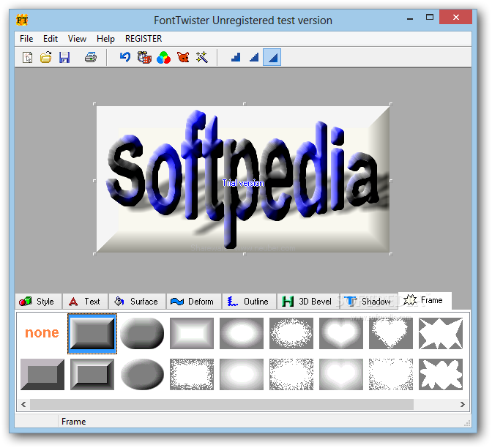492x448 pixels.
Task: Select the soft oval glow frame, top row
Action: (x=242, y=333)
